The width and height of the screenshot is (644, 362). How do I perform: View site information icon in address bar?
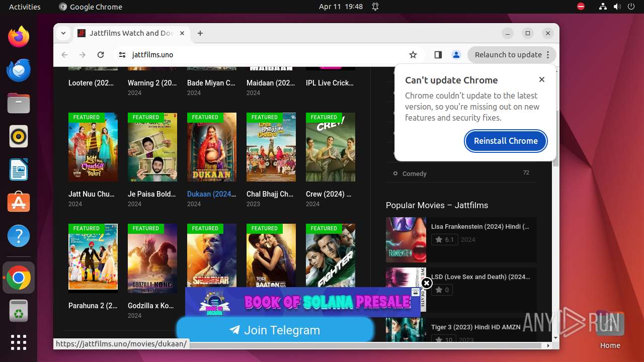(122, 55)
